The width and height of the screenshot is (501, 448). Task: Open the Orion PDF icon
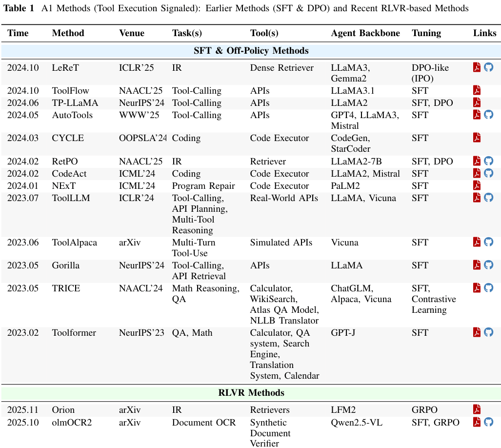pos(477,409)
